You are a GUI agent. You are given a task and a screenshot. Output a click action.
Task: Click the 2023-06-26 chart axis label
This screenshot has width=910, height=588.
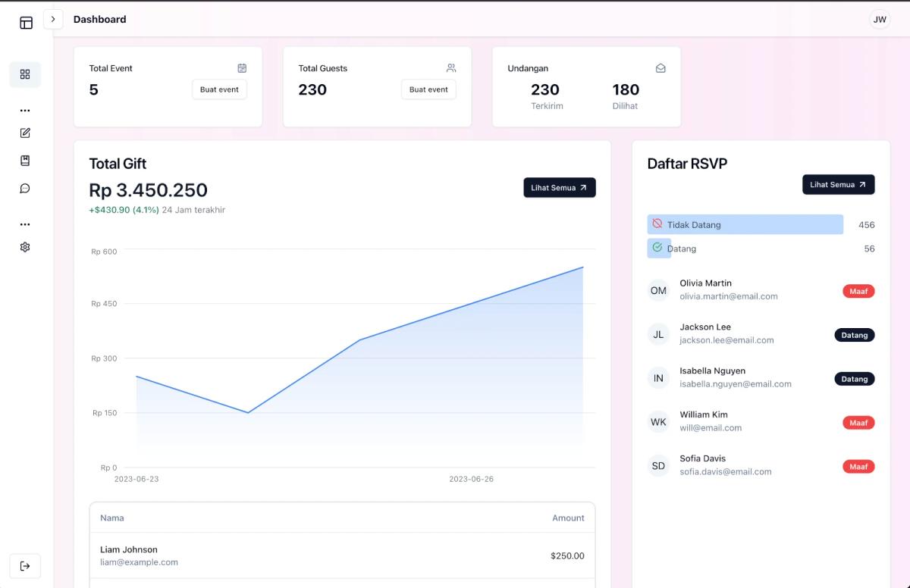pos(471,479)
